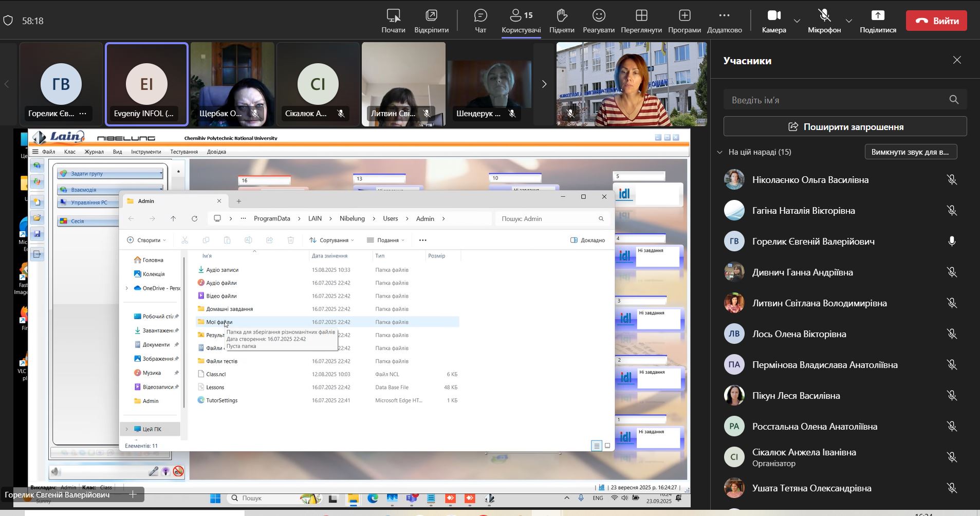
Task: Pop out the shared content with Відкріпити
Action: (x=431, y=16)
